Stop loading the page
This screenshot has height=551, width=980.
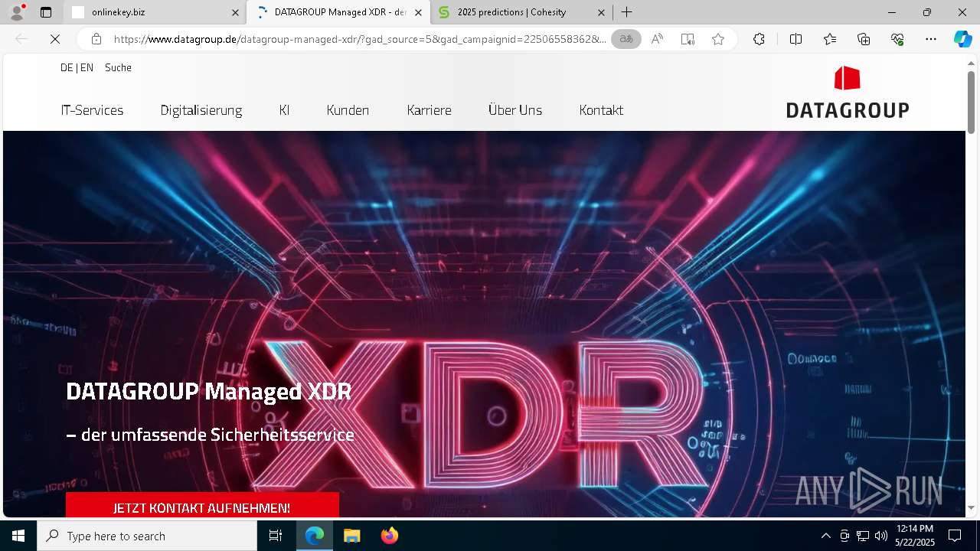(x=55, y=40)
